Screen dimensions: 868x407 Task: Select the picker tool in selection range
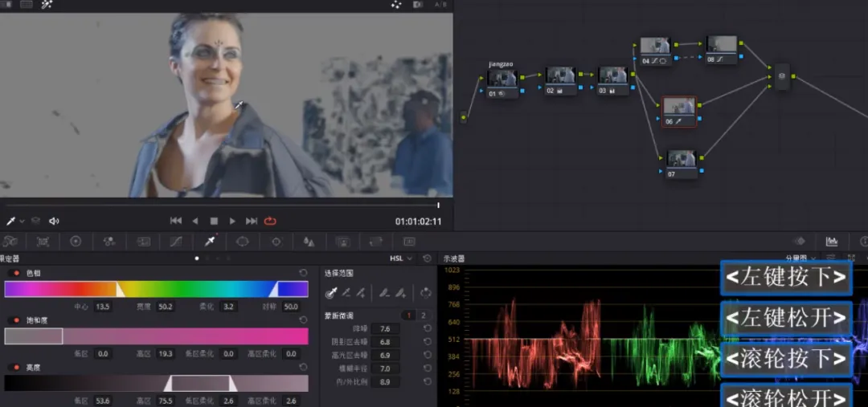(332, 293)
